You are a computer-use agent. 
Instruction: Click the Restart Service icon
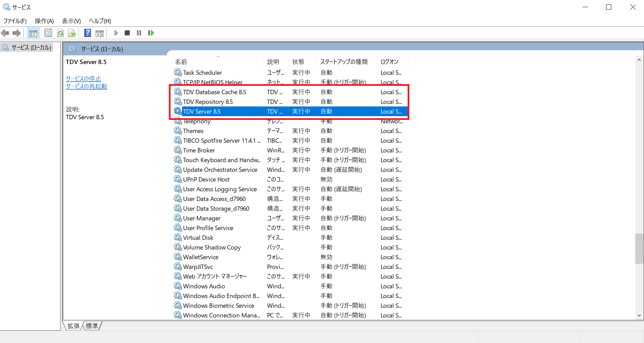[151, 33]
